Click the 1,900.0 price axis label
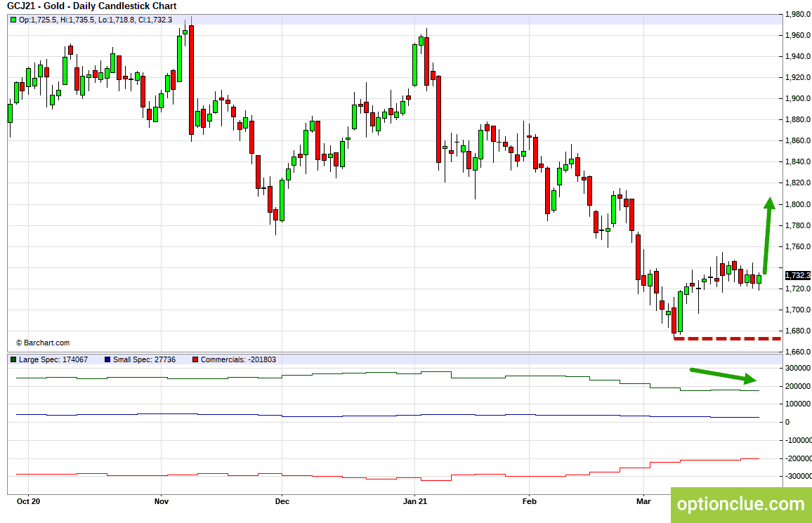812x523 pixels. pos(797,99)
